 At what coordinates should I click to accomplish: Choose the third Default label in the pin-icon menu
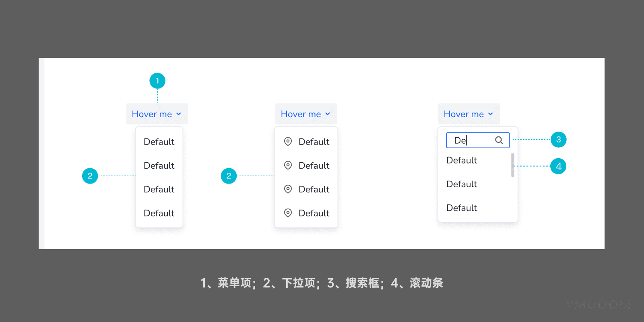point(314,189)
